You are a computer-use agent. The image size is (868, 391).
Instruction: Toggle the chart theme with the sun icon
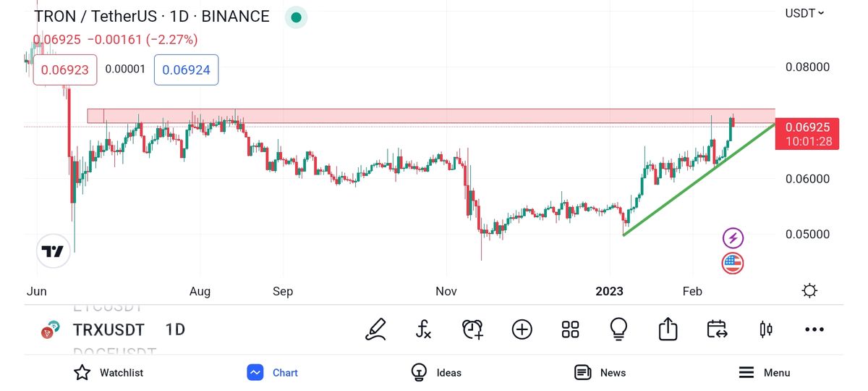click(x=809, y=291)
